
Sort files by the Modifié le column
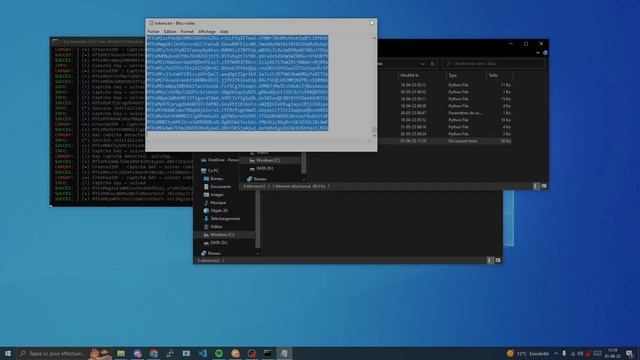[409, 76]
